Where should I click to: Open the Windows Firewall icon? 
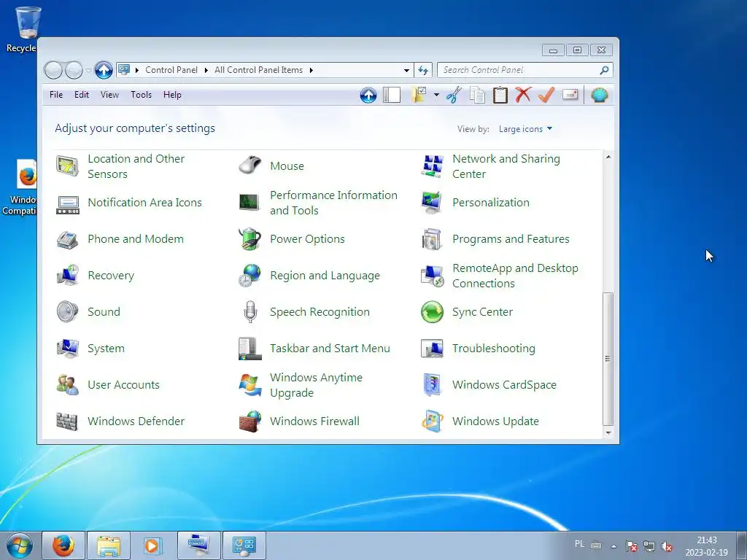250,421
